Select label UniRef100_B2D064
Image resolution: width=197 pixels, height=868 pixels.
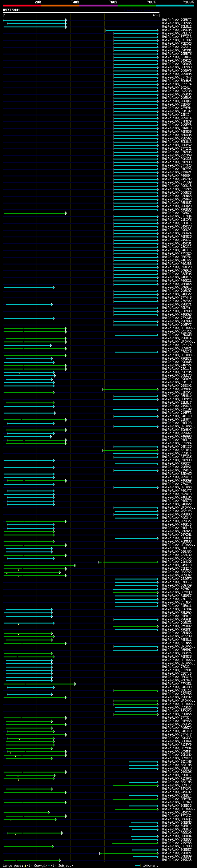(176, 104)
